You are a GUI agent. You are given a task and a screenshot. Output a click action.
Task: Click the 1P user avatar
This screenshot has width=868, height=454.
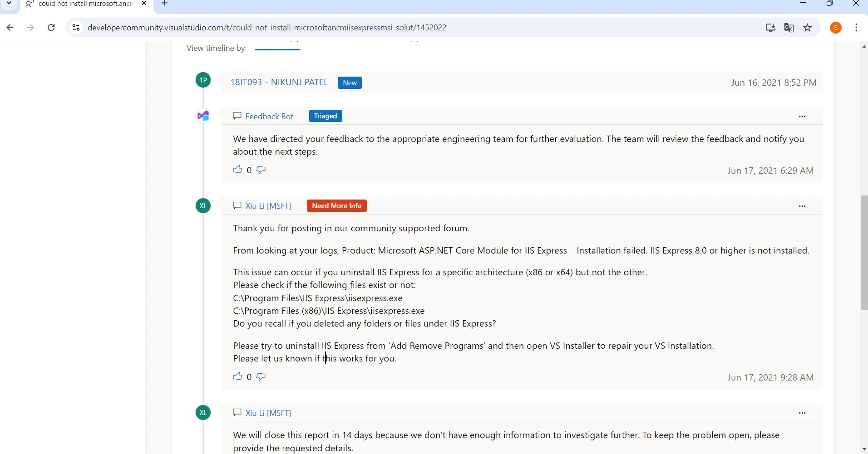(203, 80)
